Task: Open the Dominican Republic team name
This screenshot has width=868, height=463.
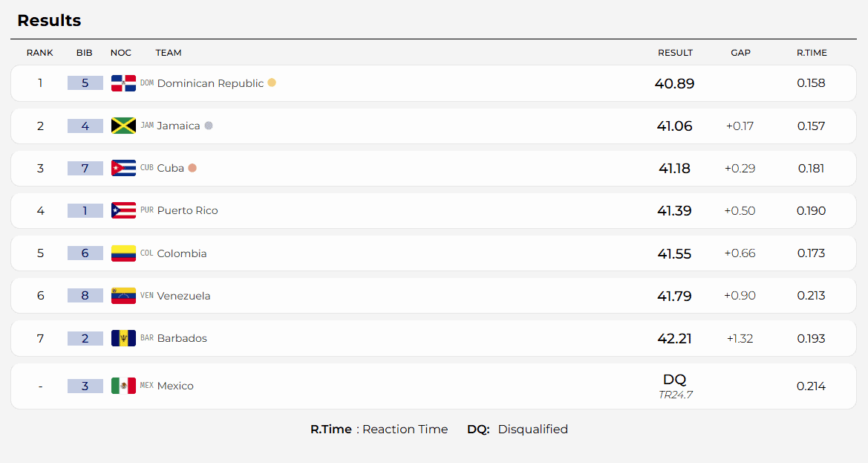Action: pos(210,83)
